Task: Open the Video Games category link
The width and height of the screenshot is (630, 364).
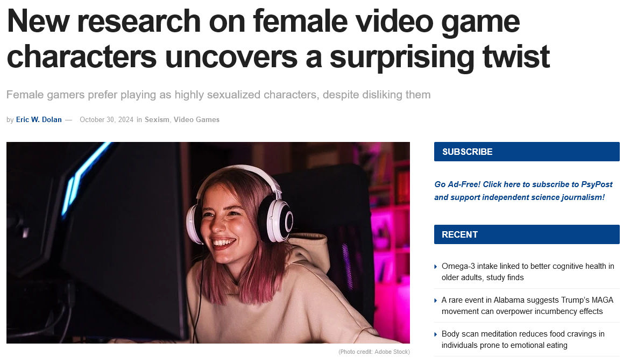Action: click(x=196, y=119)
